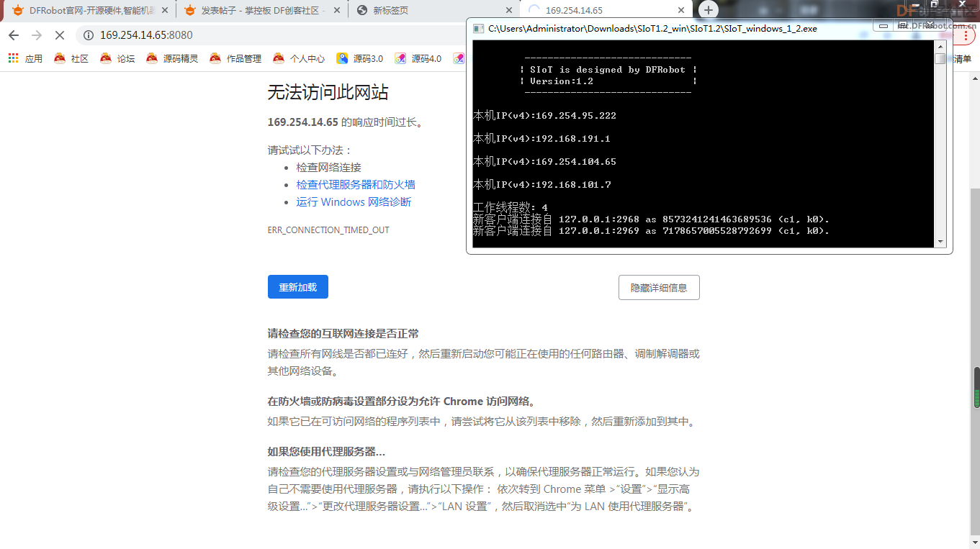Click the Version:1.2 console text
Viewport: 980px width, 549px height.
click(x=562, y=81)
